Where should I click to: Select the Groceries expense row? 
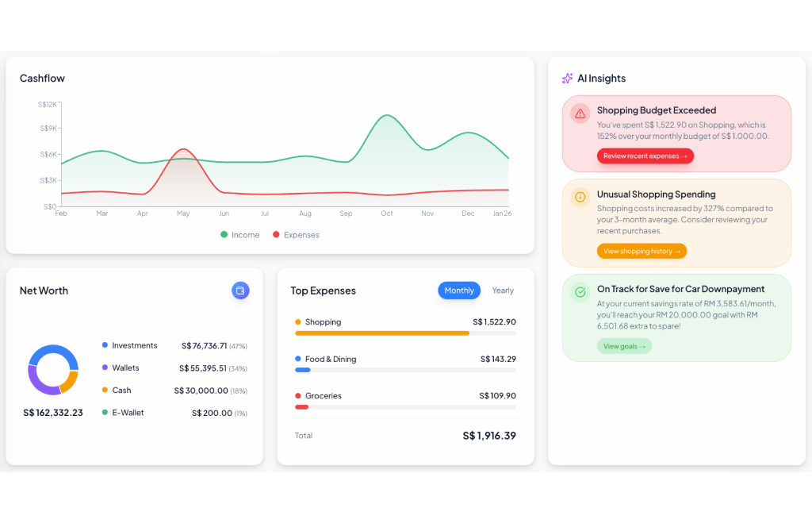[404, 396]
